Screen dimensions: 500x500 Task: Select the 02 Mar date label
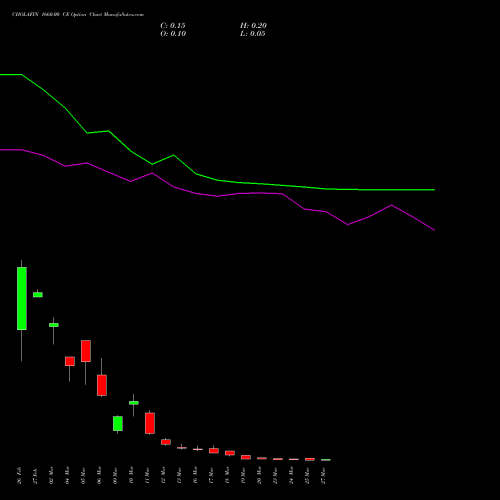point(51,475)
